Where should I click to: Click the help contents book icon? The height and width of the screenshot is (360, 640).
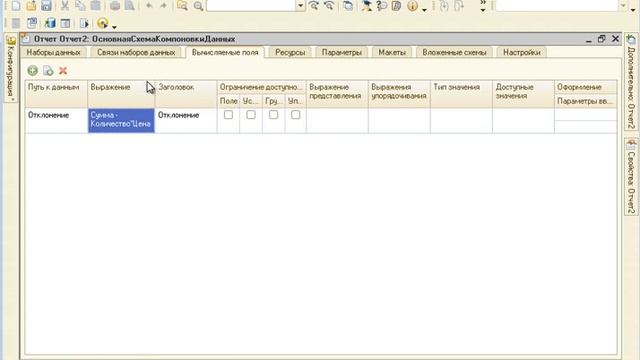pyautogui.click(x=396, y=5)
